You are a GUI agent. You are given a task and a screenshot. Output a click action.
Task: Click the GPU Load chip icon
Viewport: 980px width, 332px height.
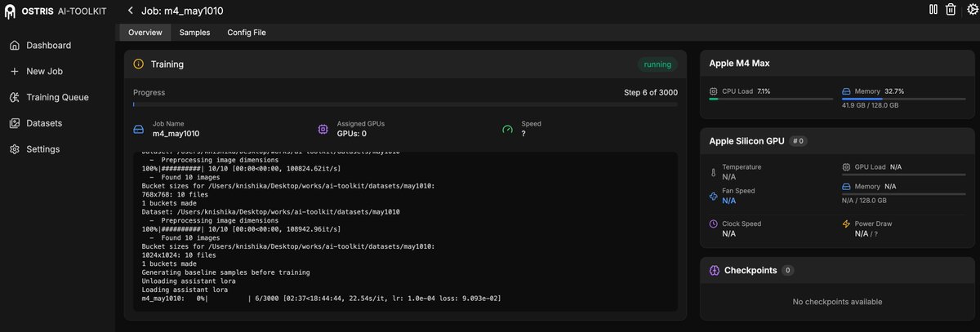click(x=846, y=166)
